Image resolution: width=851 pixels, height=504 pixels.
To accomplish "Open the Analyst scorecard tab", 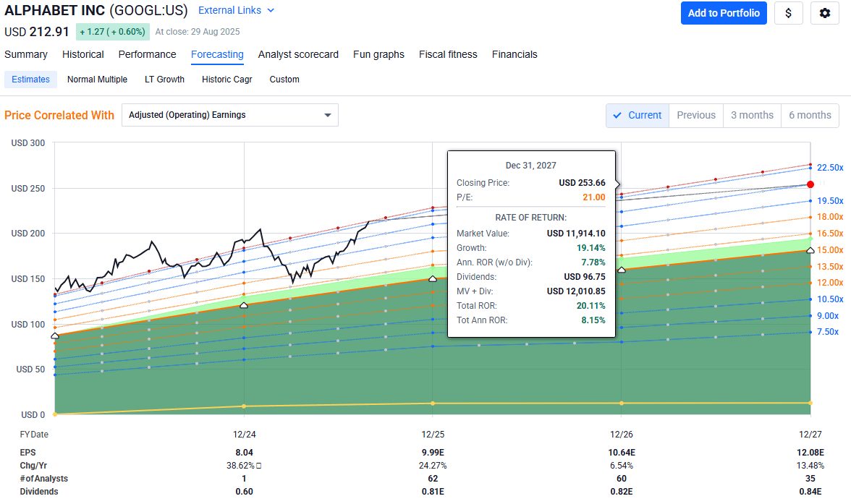I will (x=298, y=54).
